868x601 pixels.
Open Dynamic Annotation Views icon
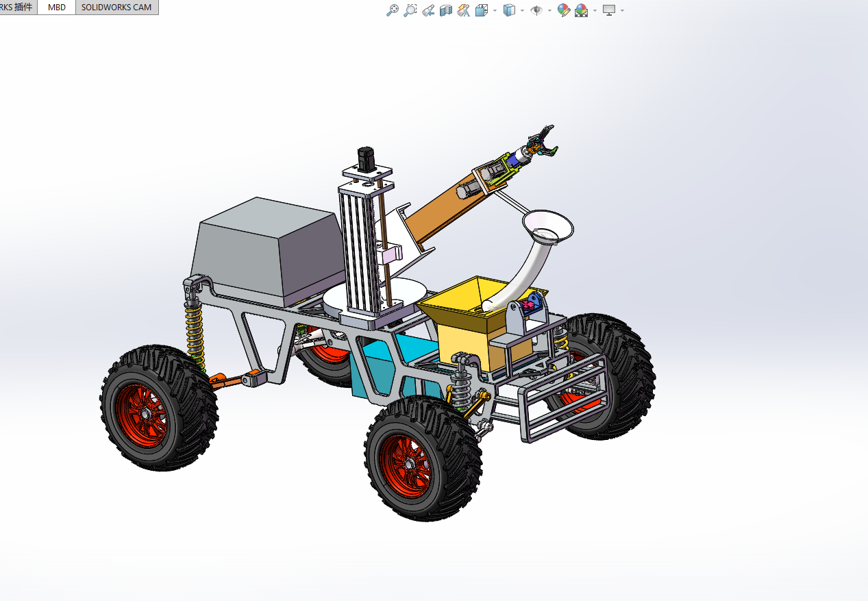(x=464, y=10)
